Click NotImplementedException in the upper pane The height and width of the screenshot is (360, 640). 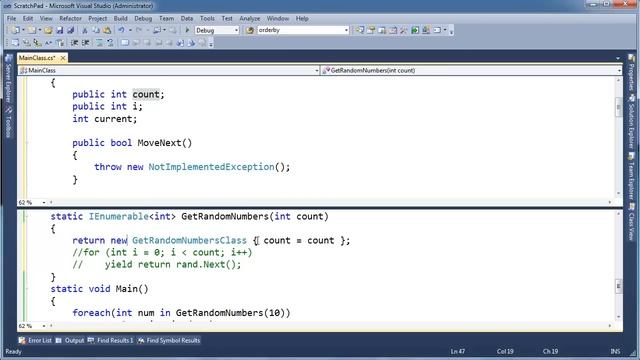point(211,167)
